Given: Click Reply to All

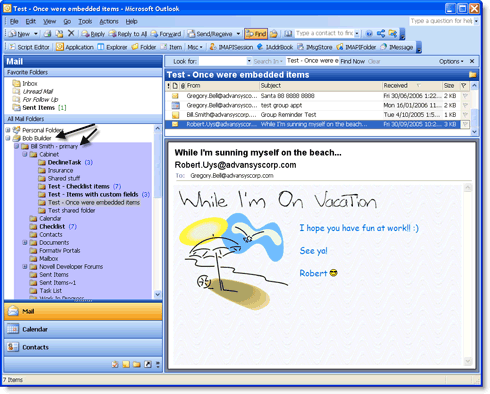Looking at the screenshot, I should [x=128, y=34].
